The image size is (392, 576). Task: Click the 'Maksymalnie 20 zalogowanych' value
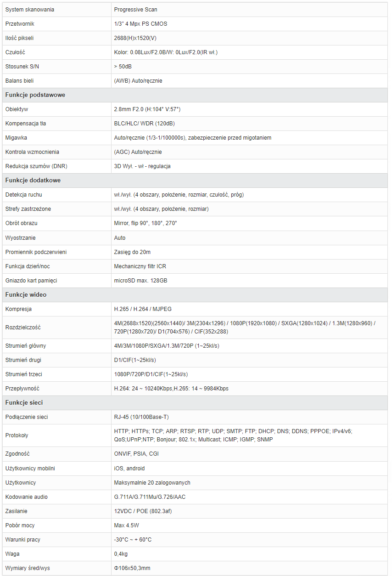pyautogui.click(x=152, y=483)
